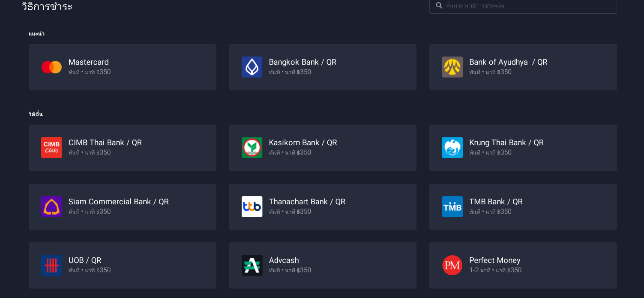
Task: Click the 'วิธีอื่น' section label
Action: click(x=36, y=114)
